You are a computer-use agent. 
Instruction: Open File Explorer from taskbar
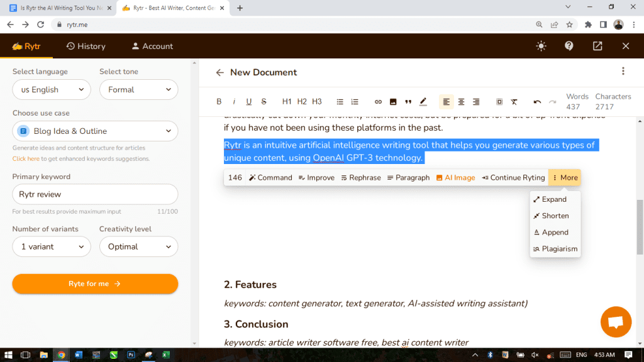coord(43,354)
